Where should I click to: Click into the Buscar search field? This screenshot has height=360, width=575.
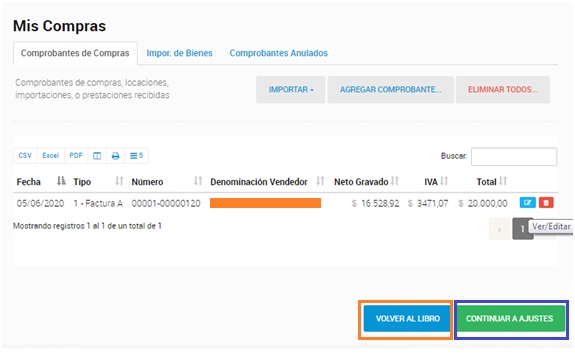tap(514, 157)
